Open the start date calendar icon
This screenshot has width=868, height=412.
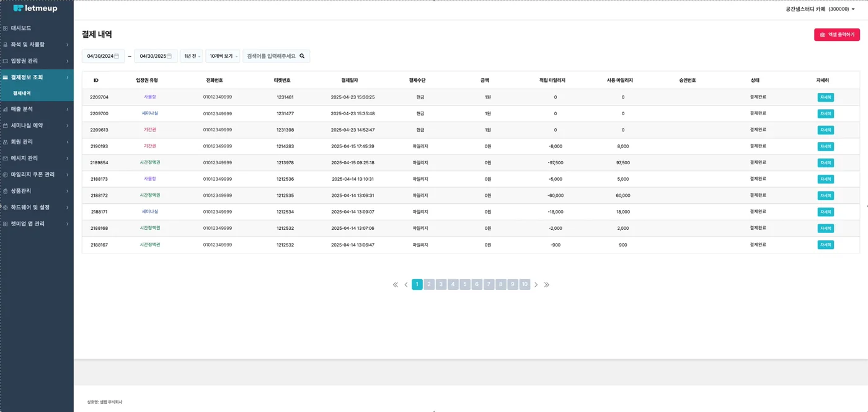117,56
